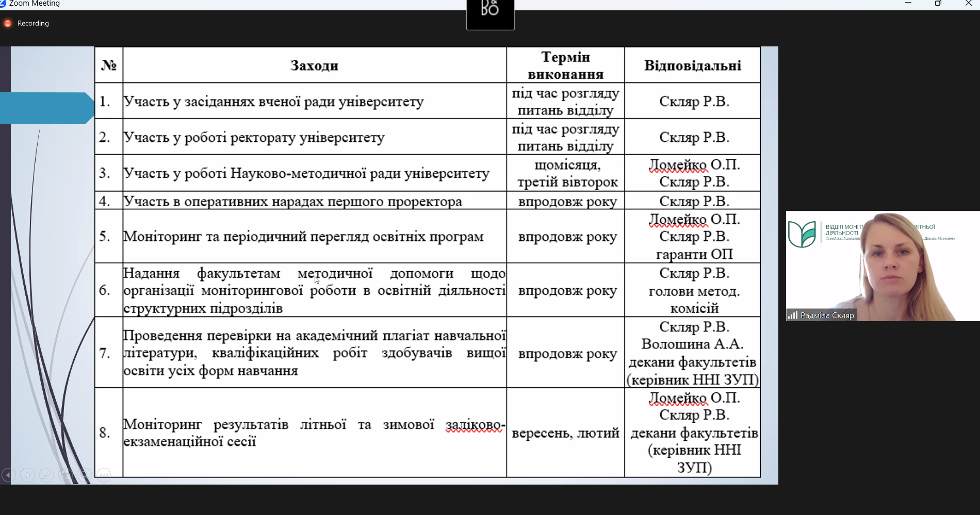Click row 4 term 'впродовж року'
The height and width of the screenshot is (515, 980).
(x=567, y=201)
